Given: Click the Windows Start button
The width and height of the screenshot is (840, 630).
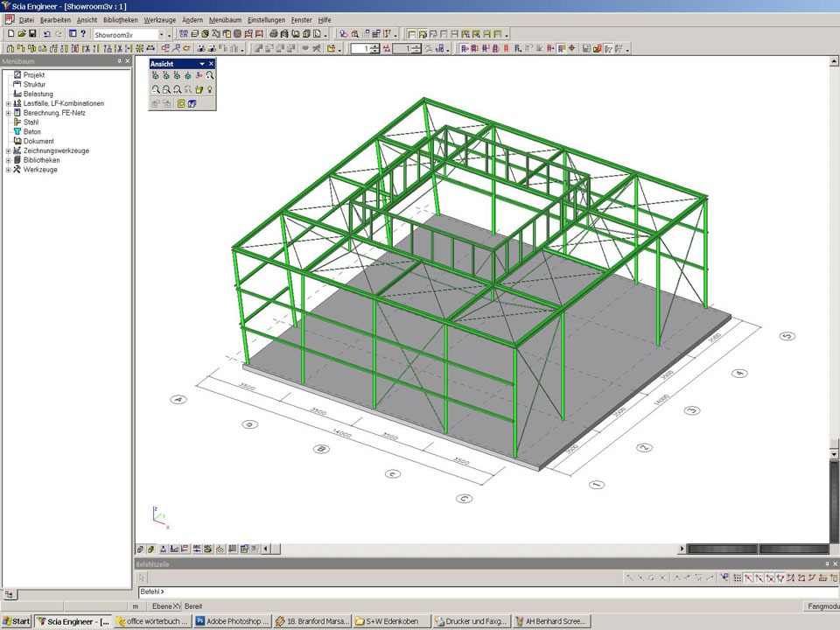Looking at the screenshot, I should tap(17, 621).
